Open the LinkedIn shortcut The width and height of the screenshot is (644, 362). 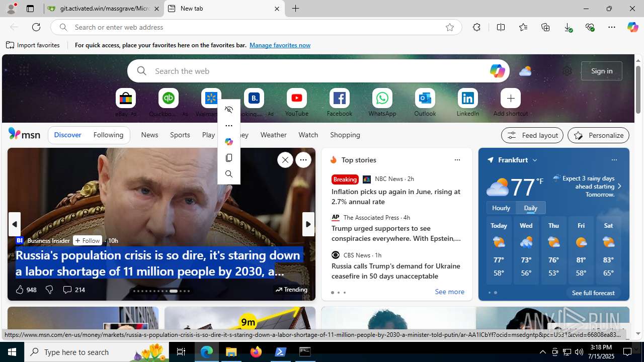coord(468,98)
